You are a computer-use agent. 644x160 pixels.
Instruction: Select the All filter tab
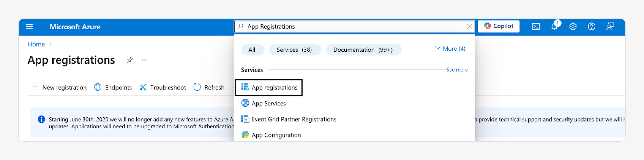coord(252,50)
